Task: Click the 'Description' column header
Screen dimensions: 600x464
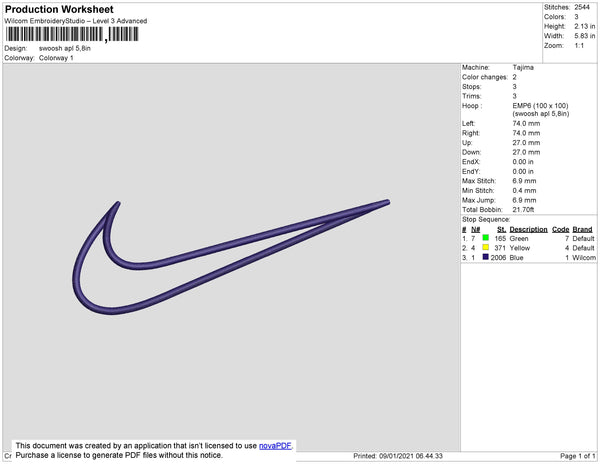Action: [528, 229]
